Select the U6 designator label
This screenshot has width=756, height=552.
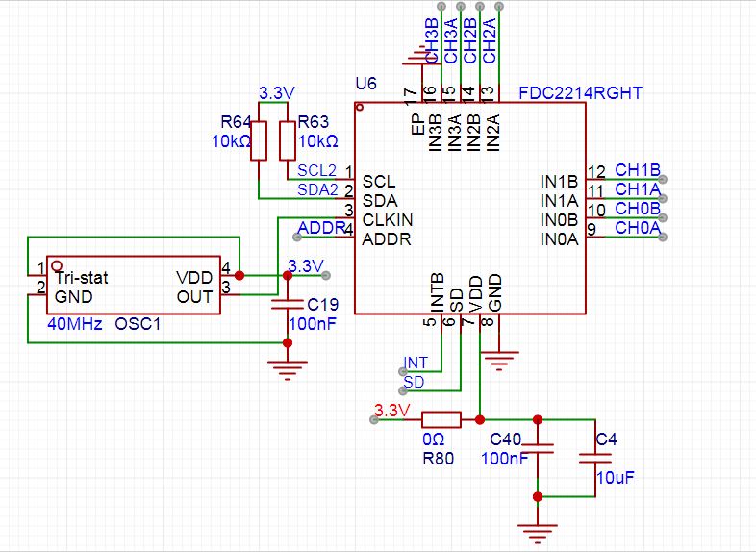[365, 85]
